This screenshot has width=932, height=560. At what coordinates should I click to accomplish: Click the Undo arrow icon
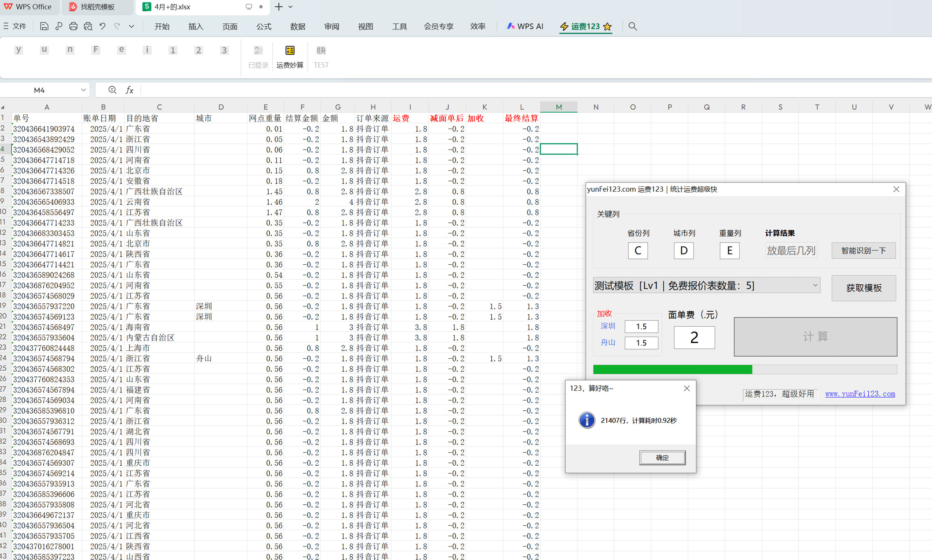[x=102, y=27]
